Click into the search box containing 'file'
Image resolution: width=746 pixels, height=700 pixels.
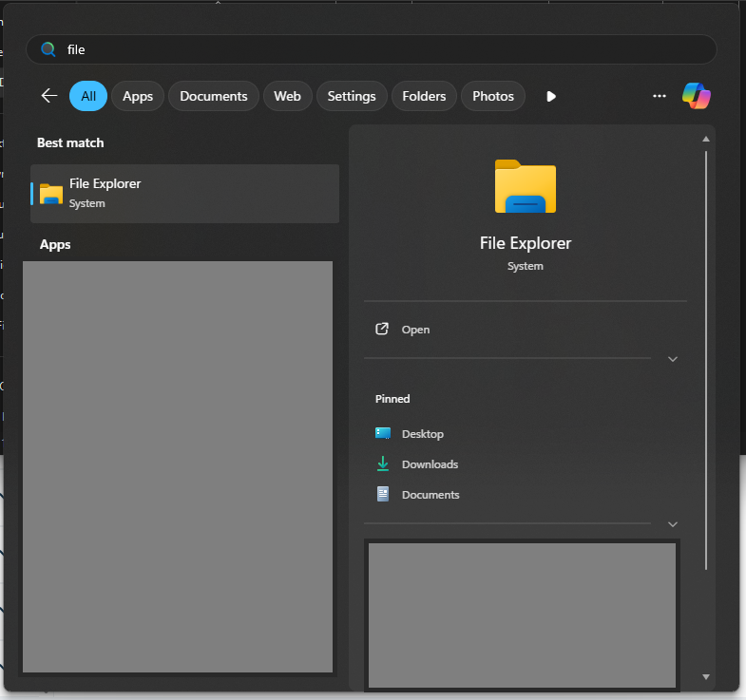(x=371, y=49)
